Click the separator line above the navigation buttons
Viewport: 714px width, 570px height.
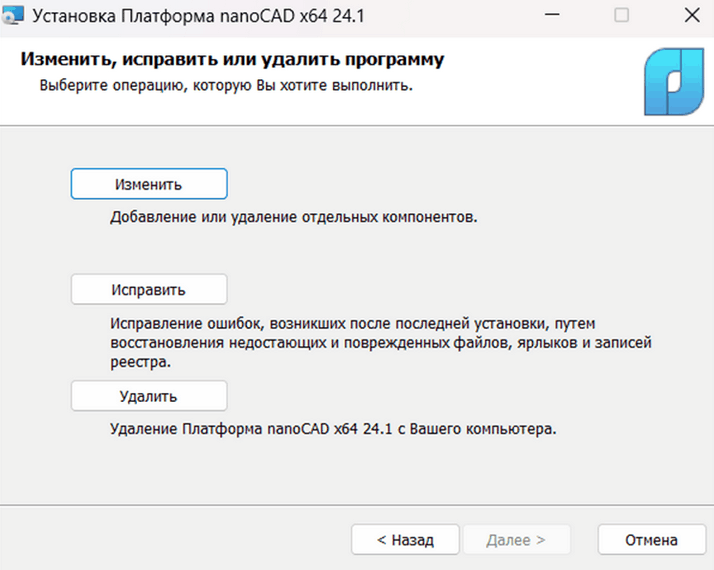[x=357, y=506]
